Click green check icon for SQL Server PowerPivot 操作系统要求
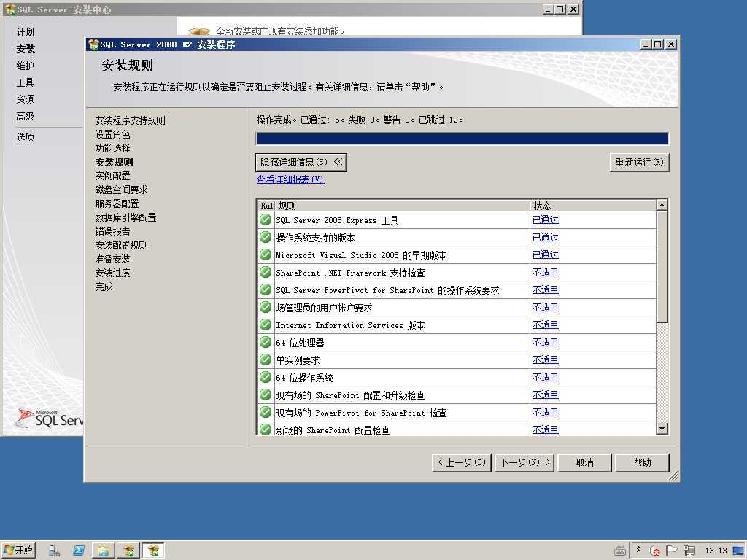Image resolution: width=747 pixels, height=560 pixels. point(266,289)
